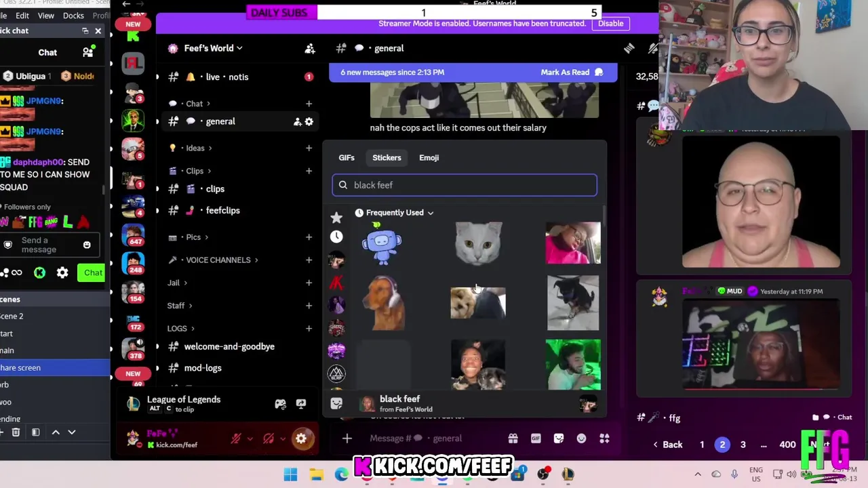Viewport: 868px width, 488px height.
Task: Open the Kick chat users icon
Action: point(88,52)
